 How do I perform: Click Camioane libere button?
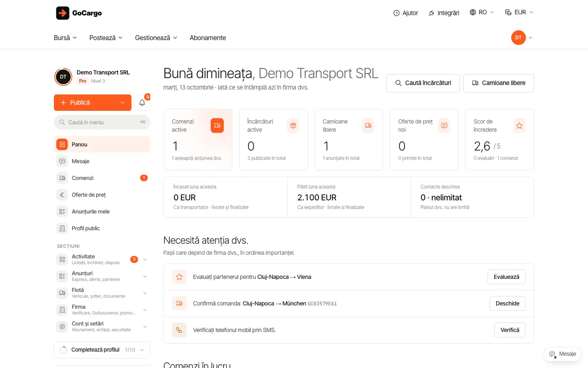[x=499, y=83]
